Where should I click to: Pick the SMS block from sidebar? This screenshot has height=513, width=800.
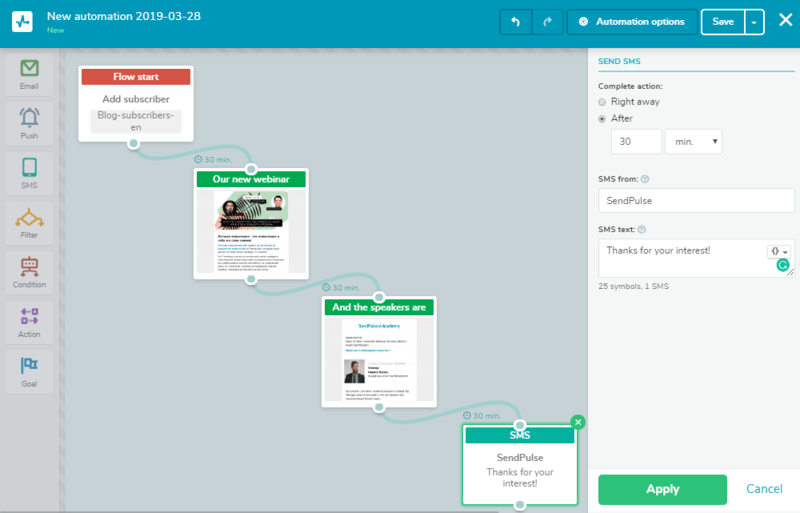(x=29, y=171)
